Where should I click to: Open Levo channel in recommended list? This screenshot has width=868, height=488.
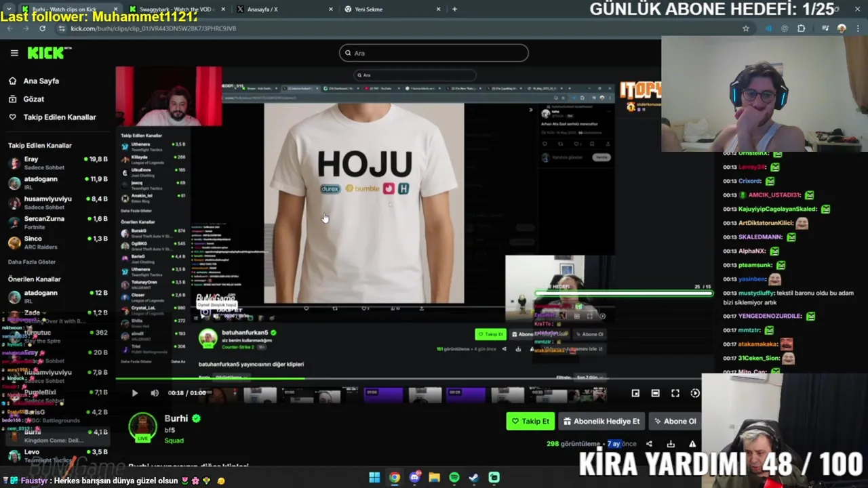(58, 455)
